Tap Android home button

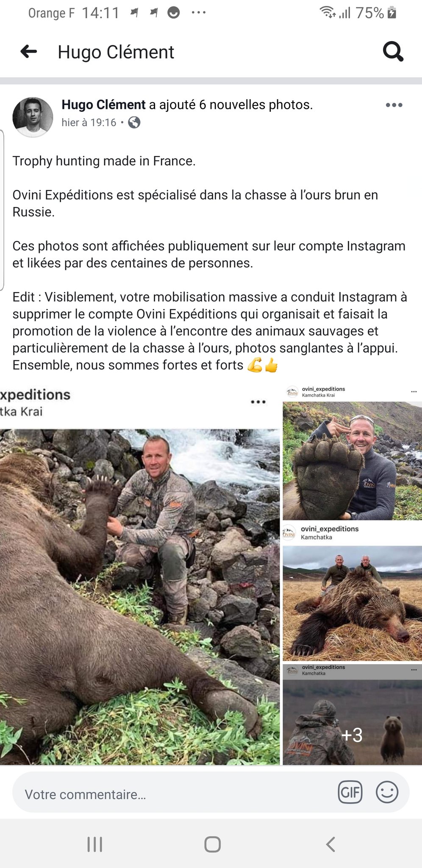[212, 844]
